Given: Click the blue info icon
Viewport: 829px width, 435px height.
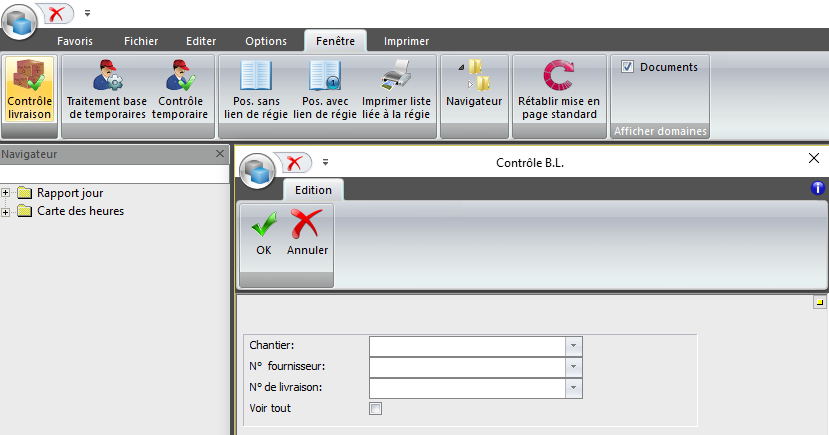Looking at the screenshot, I should (817, 188).
